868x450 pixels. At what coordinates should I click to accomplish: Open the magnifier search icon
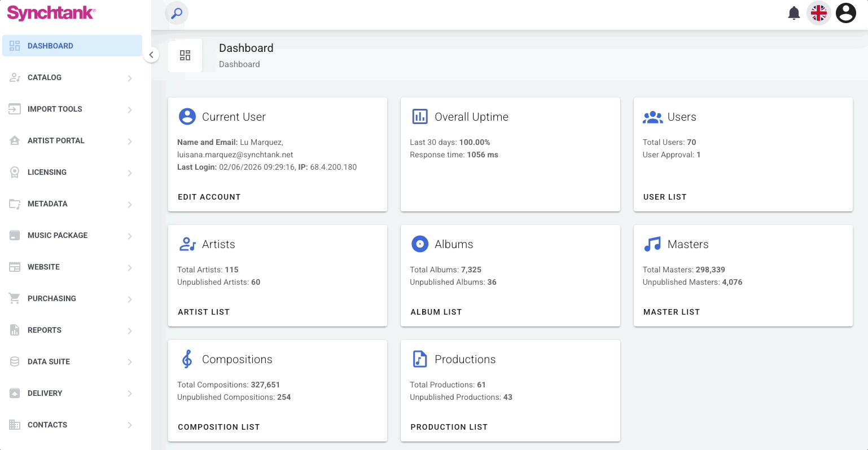(x=177, y=13)
